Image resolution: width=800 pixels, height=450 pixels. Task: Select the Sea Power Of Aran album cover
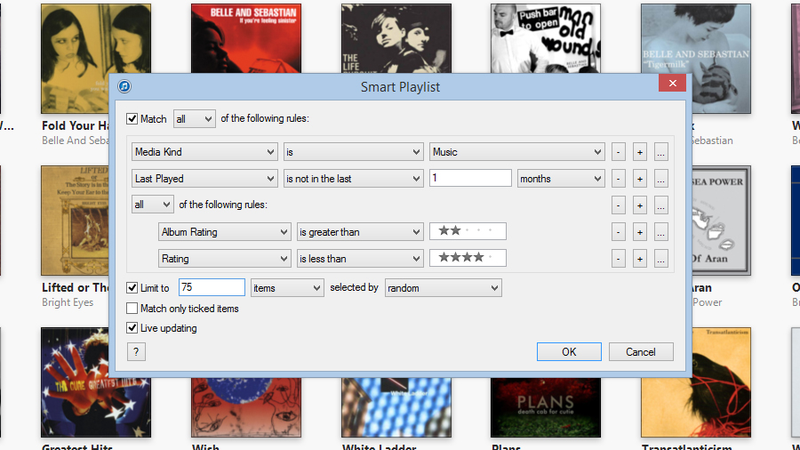click(x=721, y=220)
